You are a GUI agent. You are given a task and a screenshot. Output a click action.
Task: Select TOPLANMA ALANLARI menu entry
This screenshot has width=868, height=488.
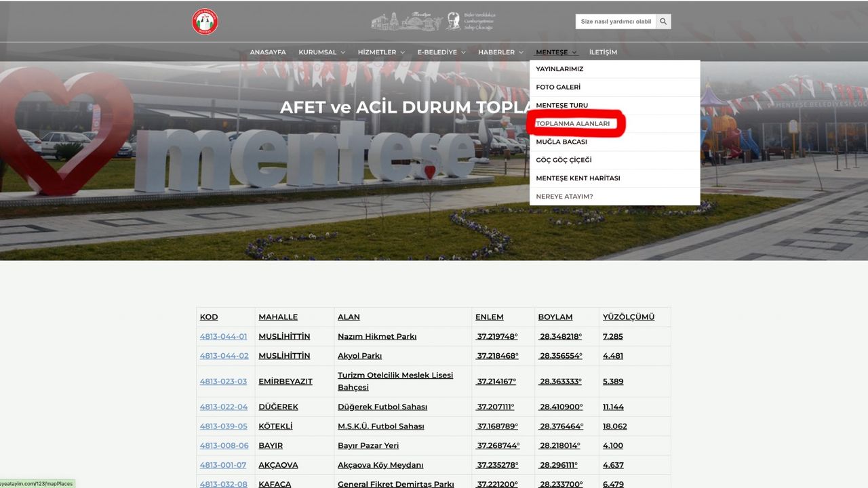(573, 124)
